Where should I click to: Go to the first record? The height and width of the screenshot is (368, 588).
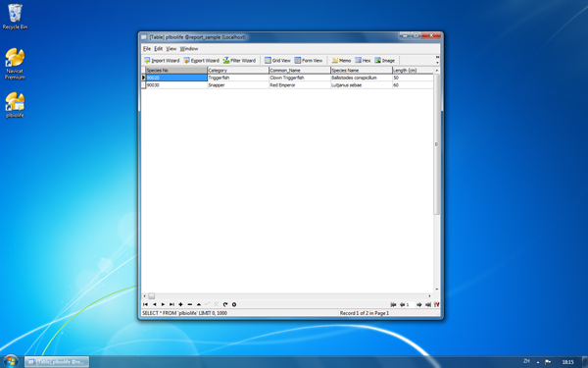point(145,304)
